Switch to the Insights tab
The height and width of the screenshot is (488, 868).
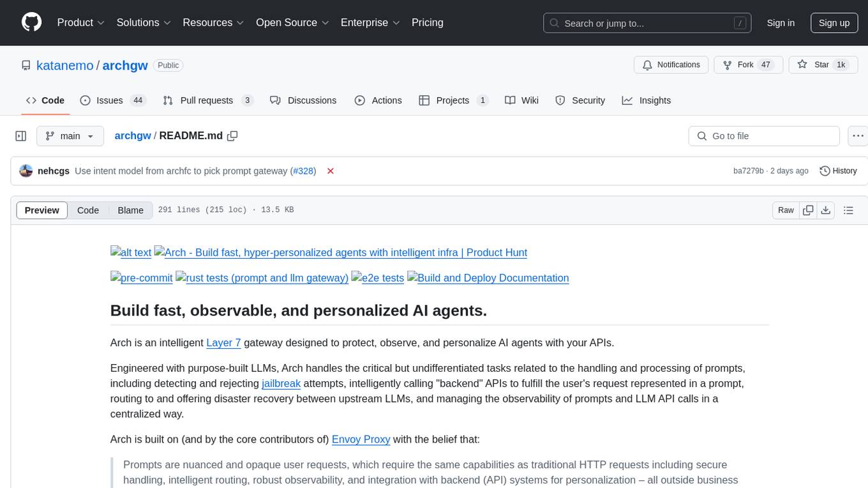pos(647,100)
